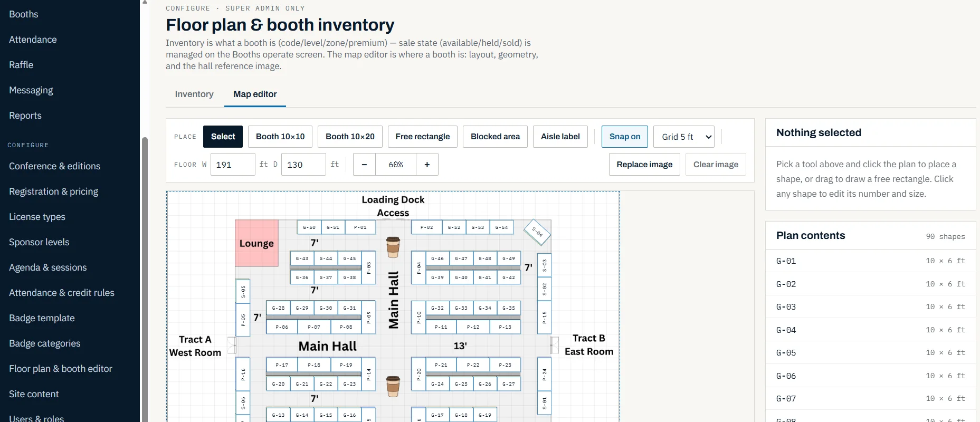
Task: Choose the Booth 10×10 placement tool
Action: (x=280, y=137)
